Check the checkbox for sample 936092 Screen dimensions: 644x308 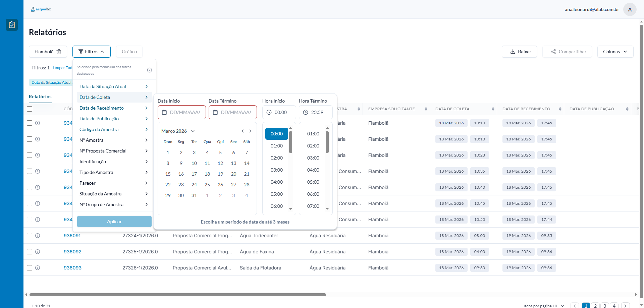tap(30, 252)
